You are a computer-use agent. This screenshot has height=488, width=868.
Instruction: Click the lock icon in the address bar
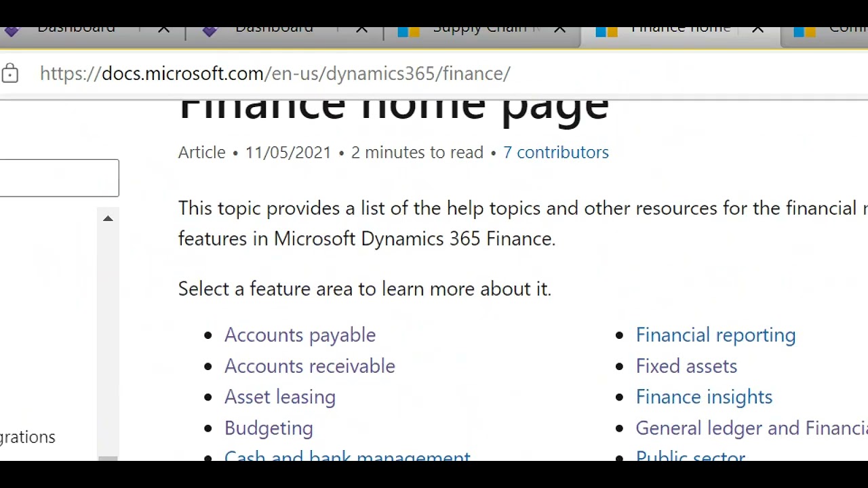pos(9,73)
